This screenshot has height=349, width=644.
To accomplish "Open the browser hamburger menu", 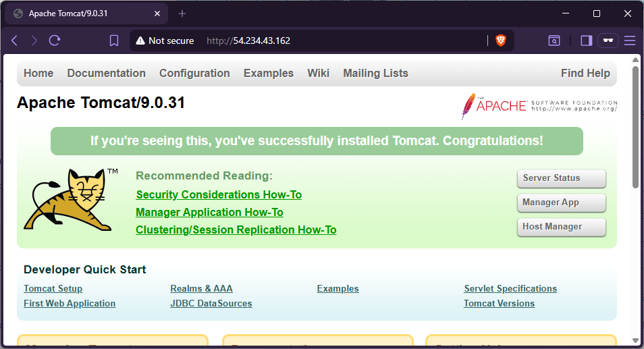I will click(x=630, y=41).
